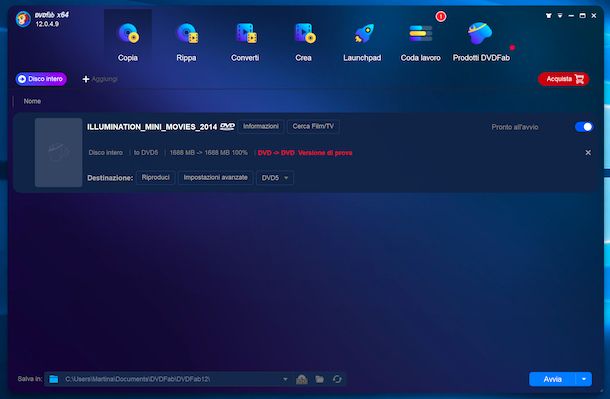Click the 1688 MB -> 1688 MB 100% text
Image resolution: width=610 pixels, height=399 pixels.
click(209, 152)
